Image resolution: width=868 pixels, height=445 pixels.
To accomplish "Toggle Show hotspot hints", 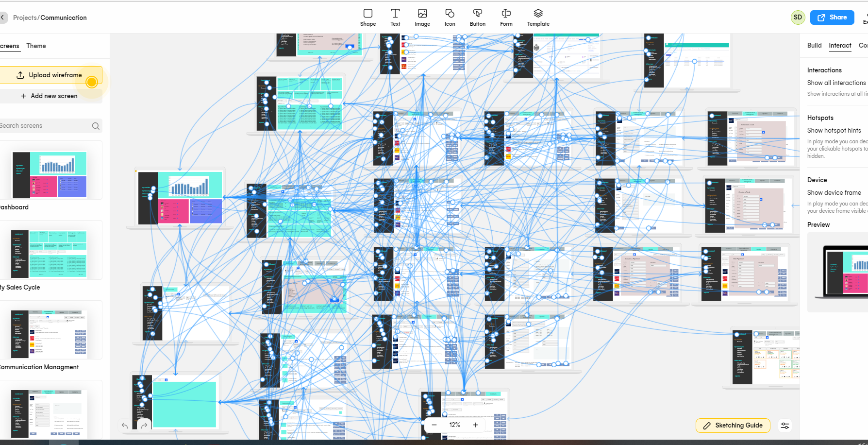I will [834, 130].
